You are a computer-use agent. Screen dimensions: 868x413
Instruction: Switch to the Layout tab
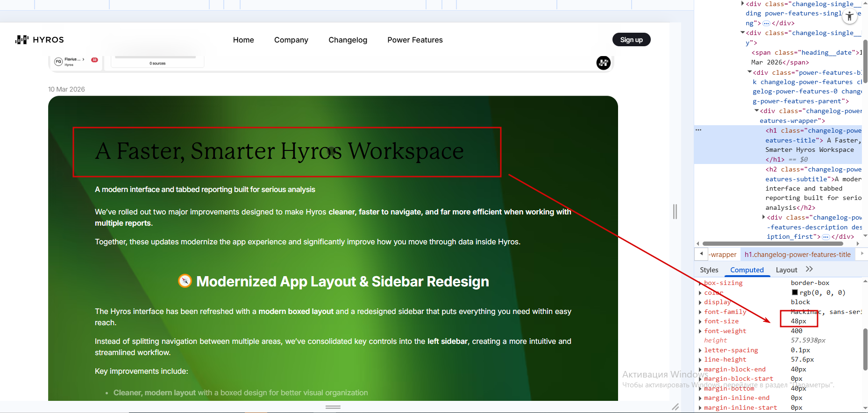(x=786, y=270)
